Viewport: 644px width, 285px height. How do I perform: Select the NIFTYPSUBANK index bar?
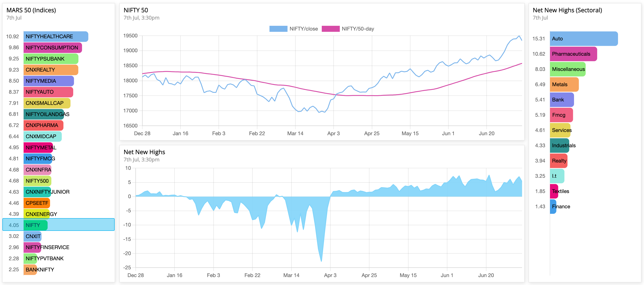pyautogui.click(x=51, y=59)
